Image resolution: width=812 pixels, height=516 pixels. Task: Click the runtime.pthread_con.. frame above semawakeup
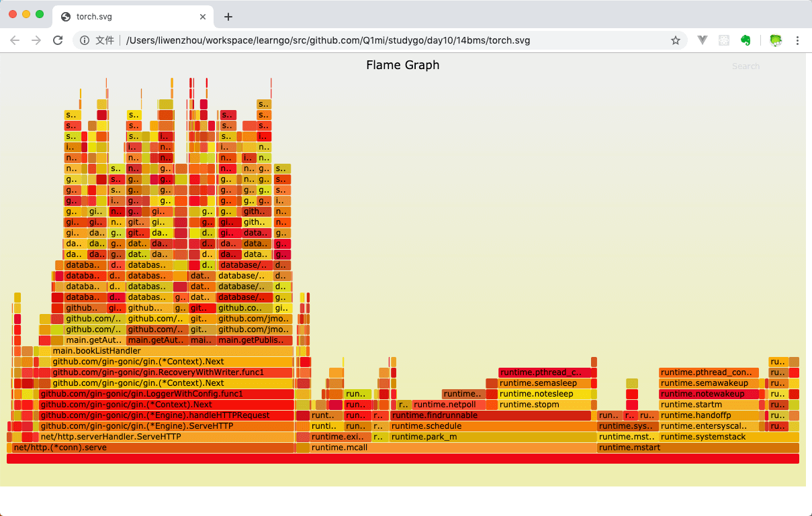(x=709, y=372)
